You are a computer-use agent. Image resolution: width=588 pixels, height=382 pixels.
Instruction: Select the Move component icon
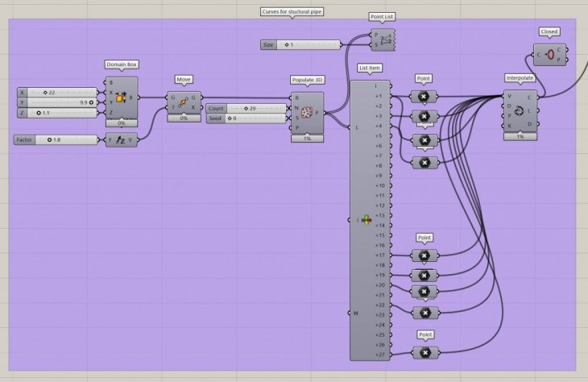184,102
